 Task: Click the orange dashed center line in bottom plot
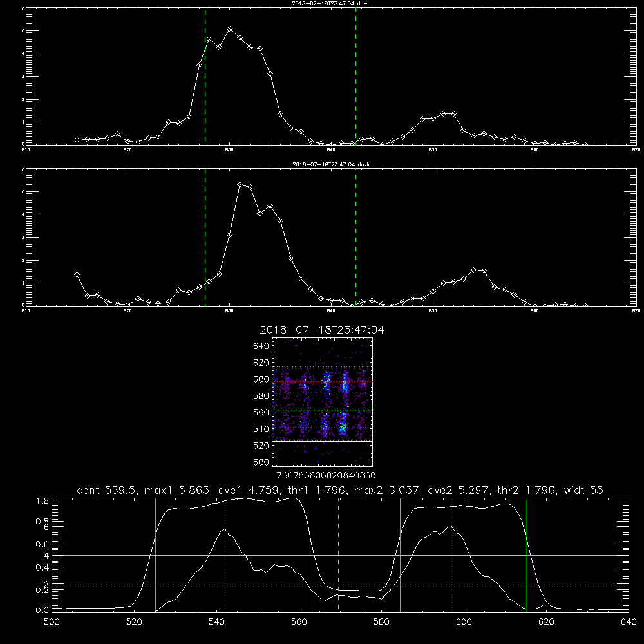click(339, 554)
